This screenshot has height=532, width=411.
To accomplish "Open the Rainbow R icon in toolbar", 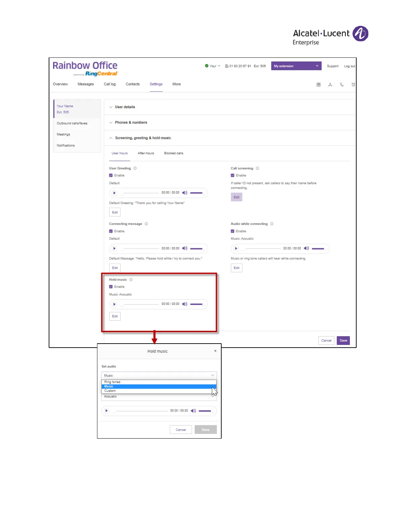I will point(319,85).
